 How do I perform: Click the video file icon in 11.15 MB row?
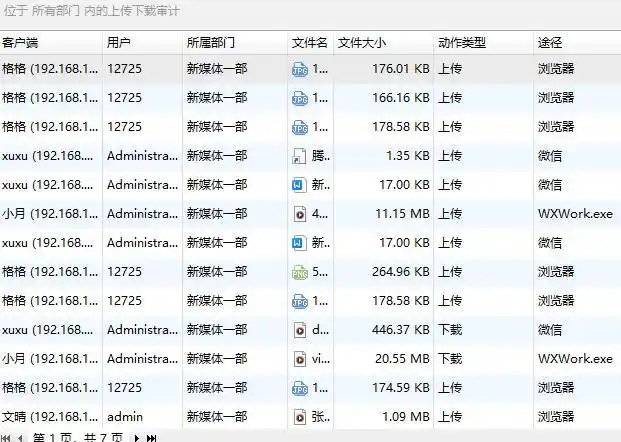click(300, 214)
